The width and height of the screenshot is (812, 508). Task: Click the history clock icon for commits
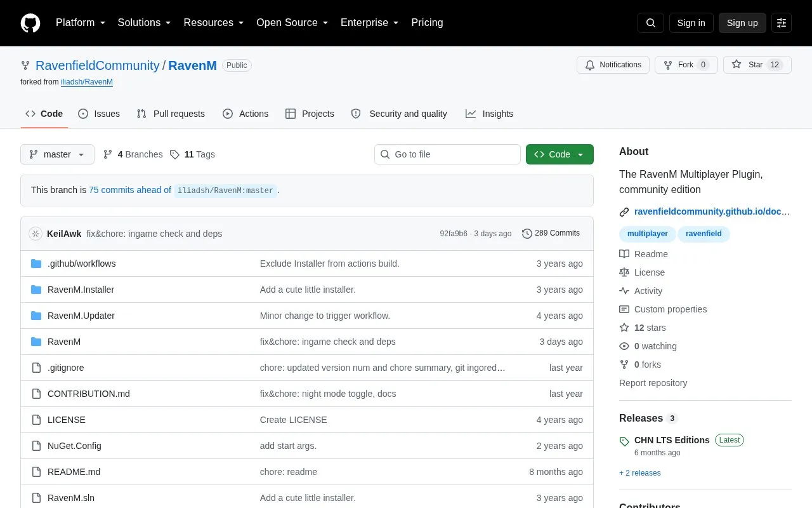pos(527,234)
